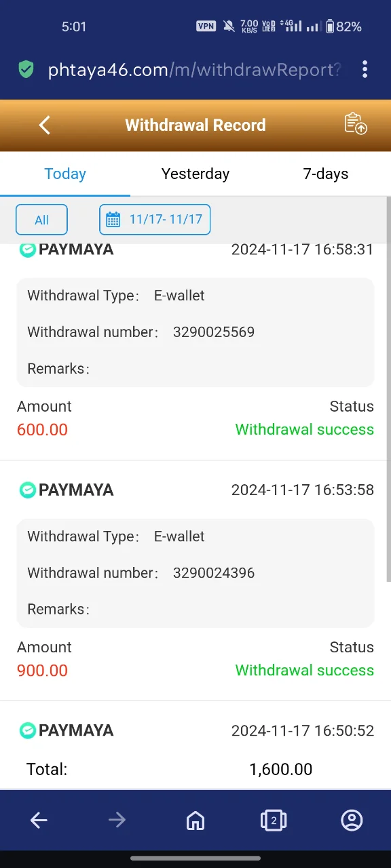391x868 pixels.
Task: Open the 11/17-11/17 date range picker
Action: pos(155,220)
